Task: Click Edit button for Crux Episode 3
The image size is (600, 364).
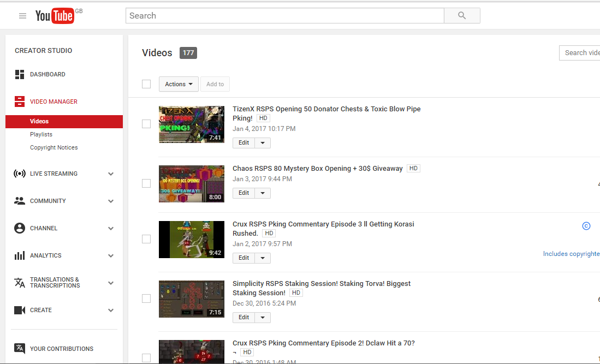Action: click(243, 258)
